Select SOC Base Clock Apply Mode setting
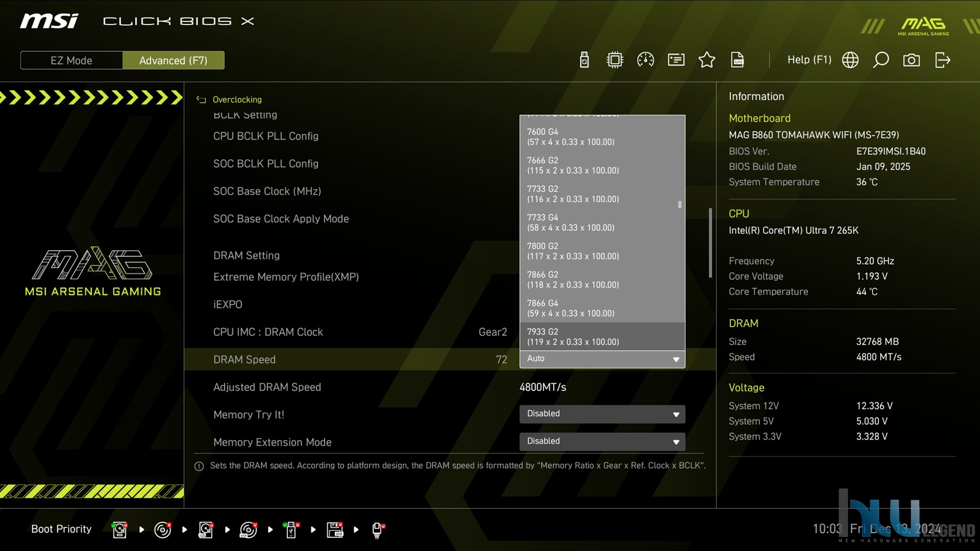Viewport: 980px width, 551px height. (281, 219)
